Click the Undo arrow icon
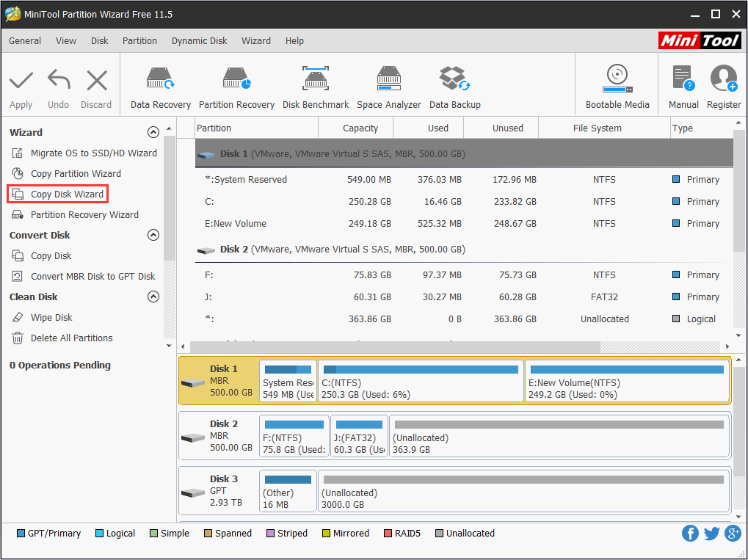The image size is (748, 560). pyautogui.click(x=59, y=80)
